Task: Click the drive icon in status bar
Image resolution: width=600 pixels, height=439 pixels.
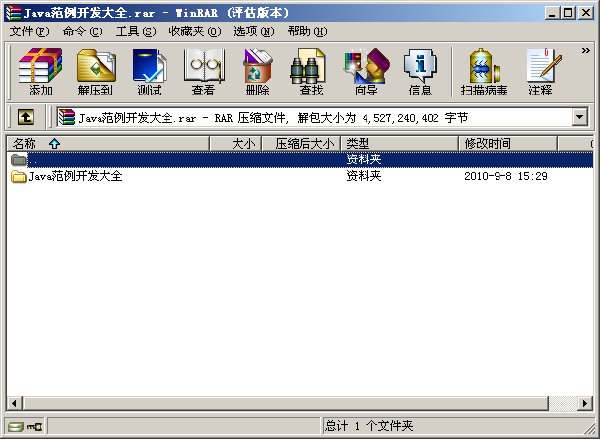Action: click(x=16, y=426)
